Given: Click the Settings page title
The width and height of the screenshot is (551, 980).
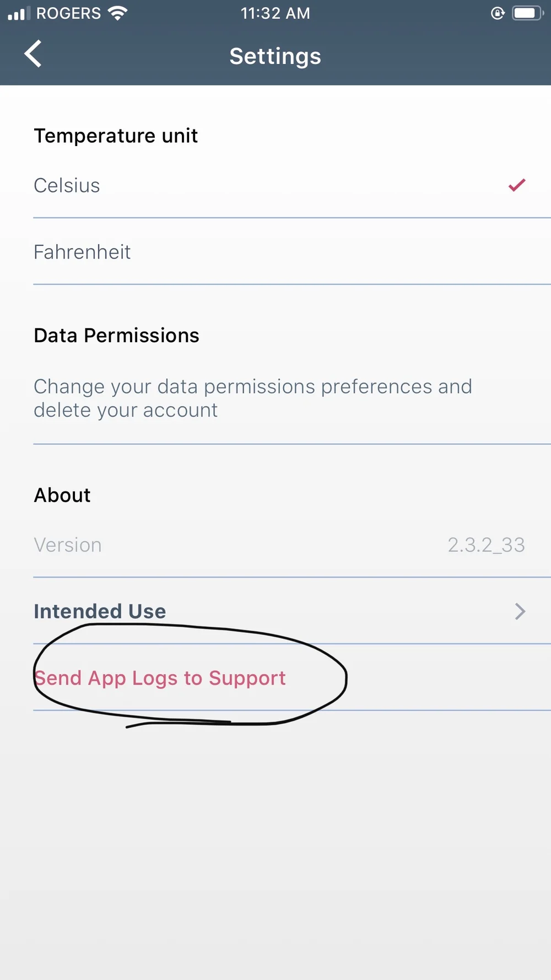Looking at the screenshot, I should click(275, 56).
